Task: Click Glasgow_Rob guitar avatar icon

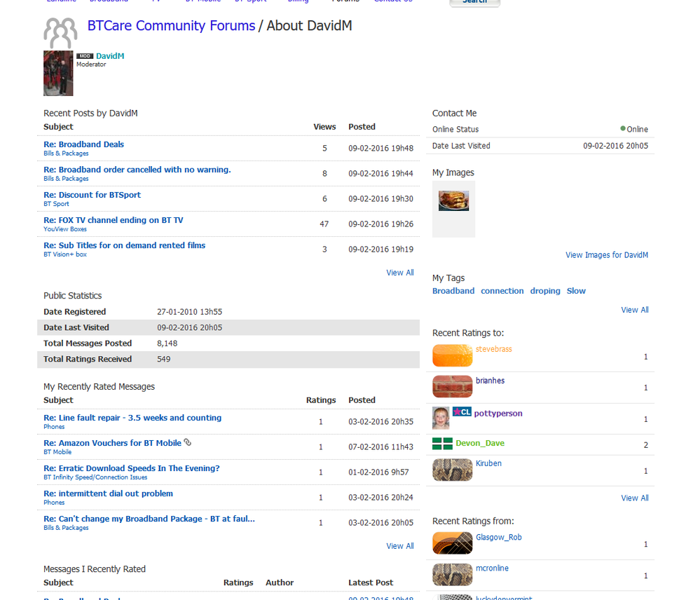Action: tap(452, 543)
